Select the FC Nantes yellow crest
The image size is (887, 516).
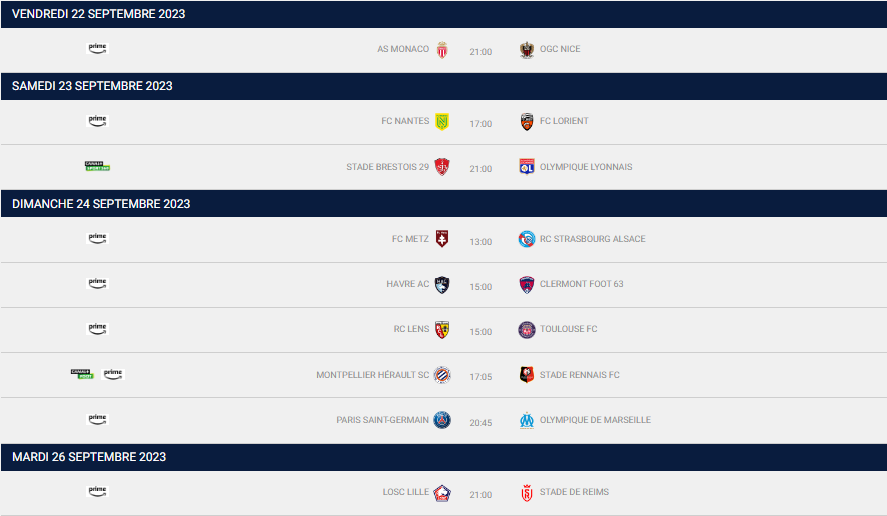pos(442,122)
